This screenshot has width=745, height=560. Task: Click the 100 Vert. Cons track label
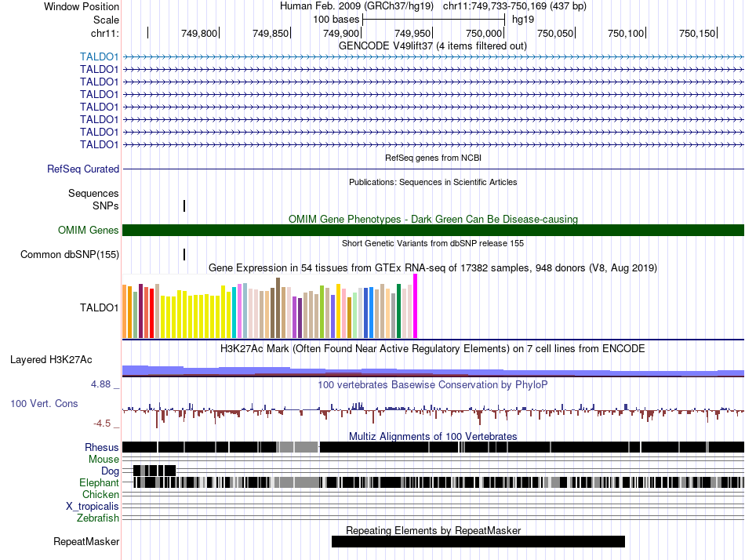44,403
